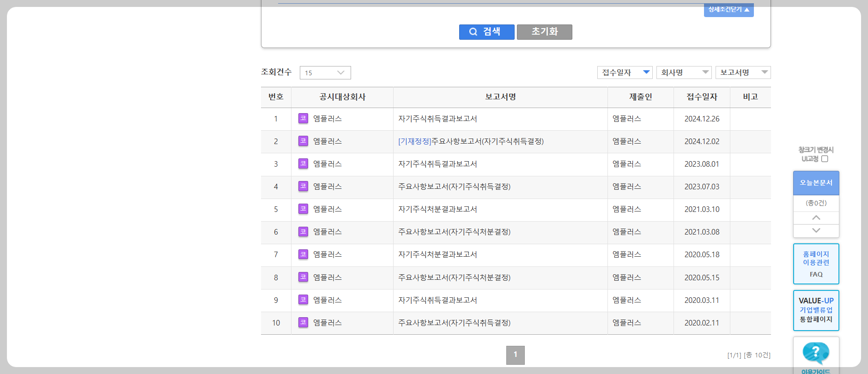
Task: Click the (총0건) text in sidebar
Action: tap(816, 203)
